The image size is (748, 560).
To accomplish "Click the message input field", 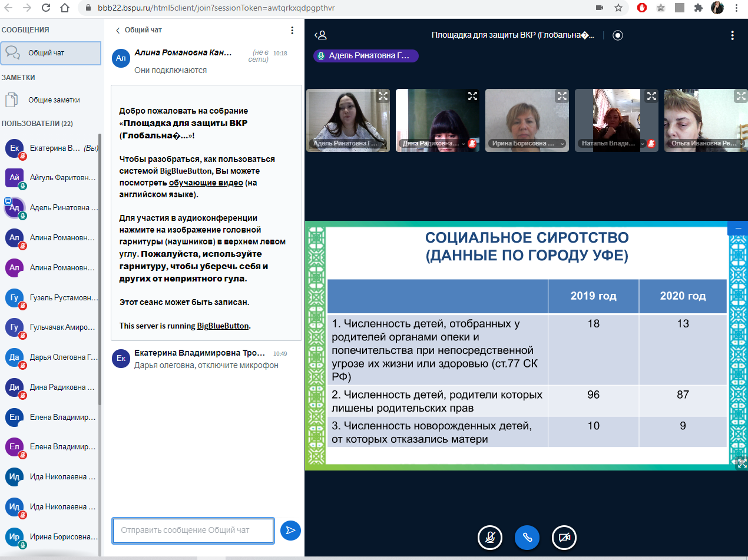I will 193,530.
